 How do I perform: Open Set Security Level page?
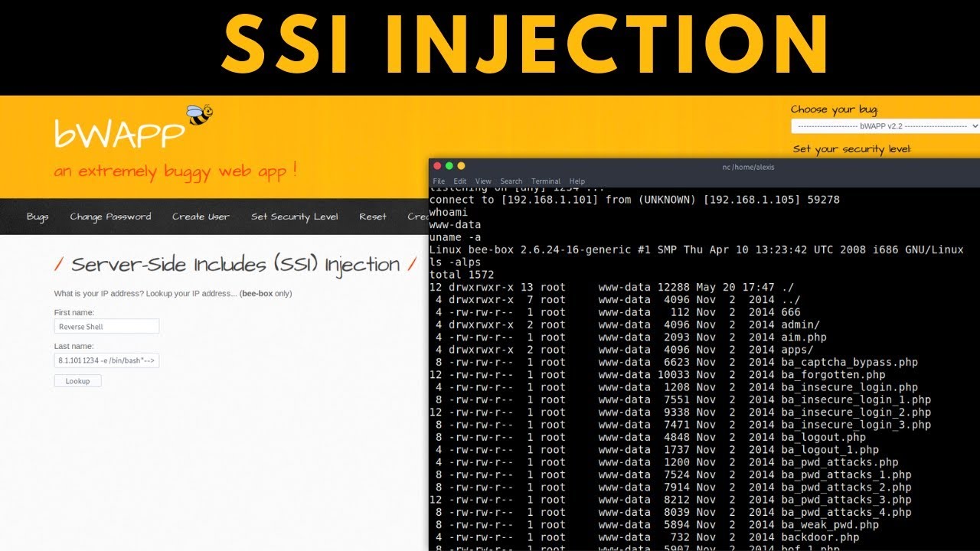coord(295,217)
